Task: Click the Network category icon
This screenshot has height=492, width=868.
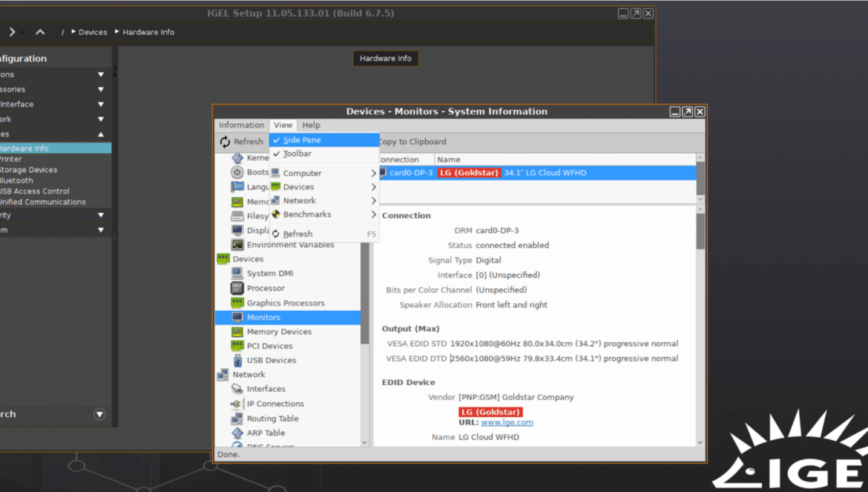Action: 223,375
